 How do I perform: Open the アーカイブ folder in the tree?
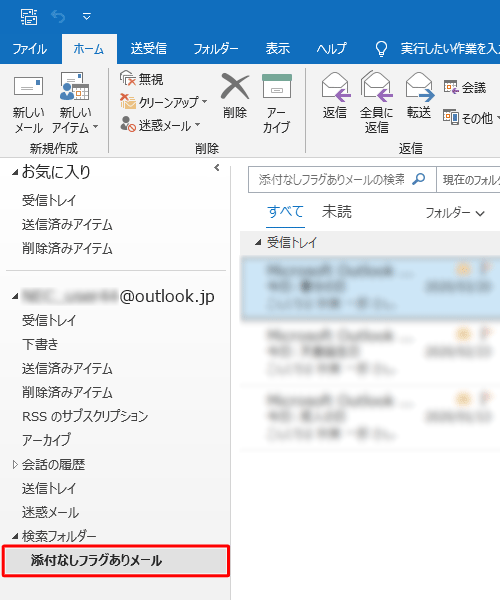[46, 440]
